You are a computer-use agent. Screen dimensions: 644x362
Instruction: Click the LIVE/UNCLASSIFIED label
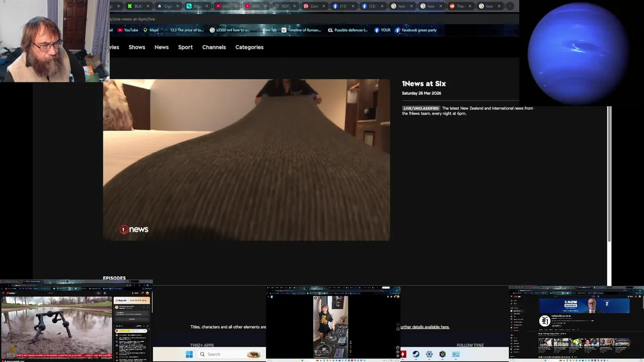point(421,108)
